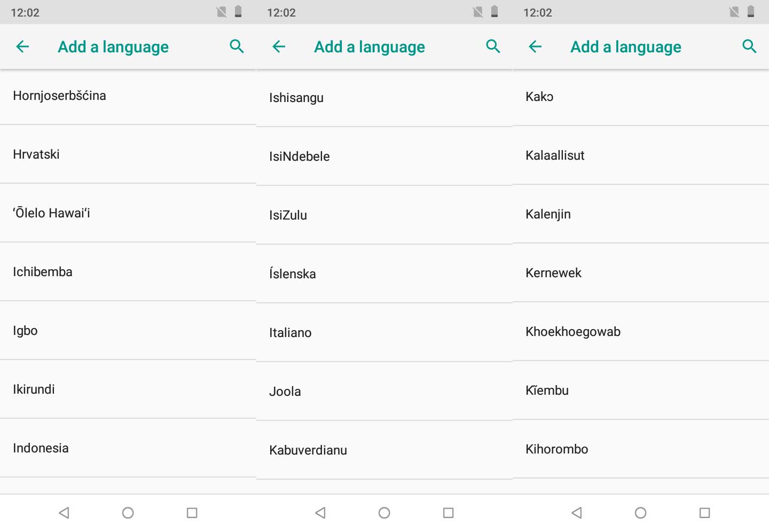Open search in the Kakɔ list screen

click(x=749, y=47)
